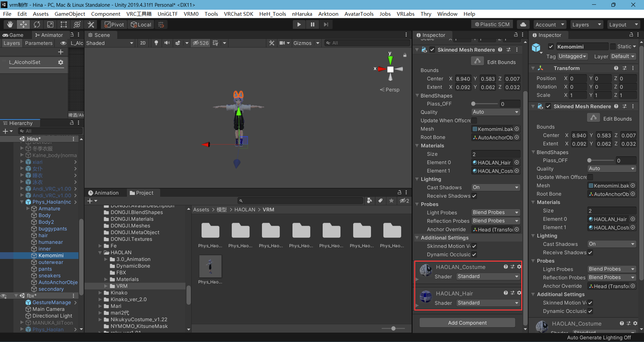Select the Scale tool in toolbar
The height and width of the screenshot is (342, 644).
50,24
